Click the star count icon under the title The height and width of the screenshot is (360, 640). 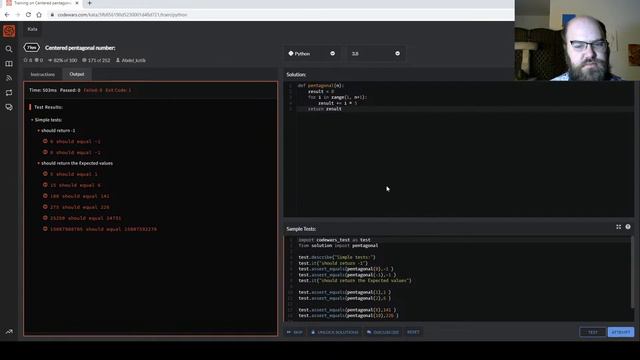(25, 60)
